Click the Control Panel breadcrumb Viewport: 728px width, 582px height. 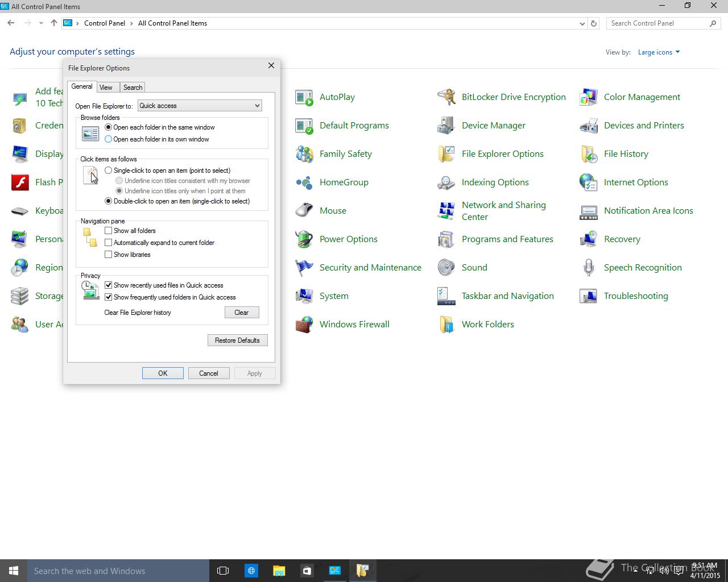tap(105, 23)
